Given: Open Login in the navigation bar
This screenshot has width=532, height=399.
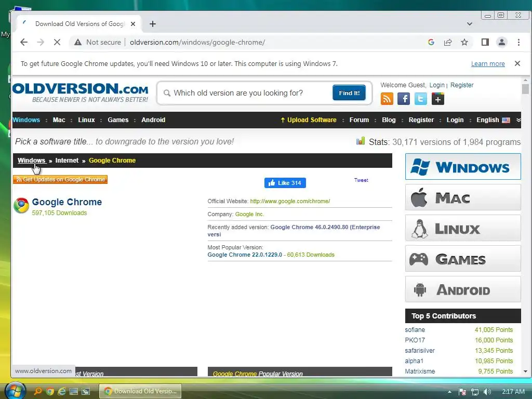Looking at the screenshot, I should point(455,120).
